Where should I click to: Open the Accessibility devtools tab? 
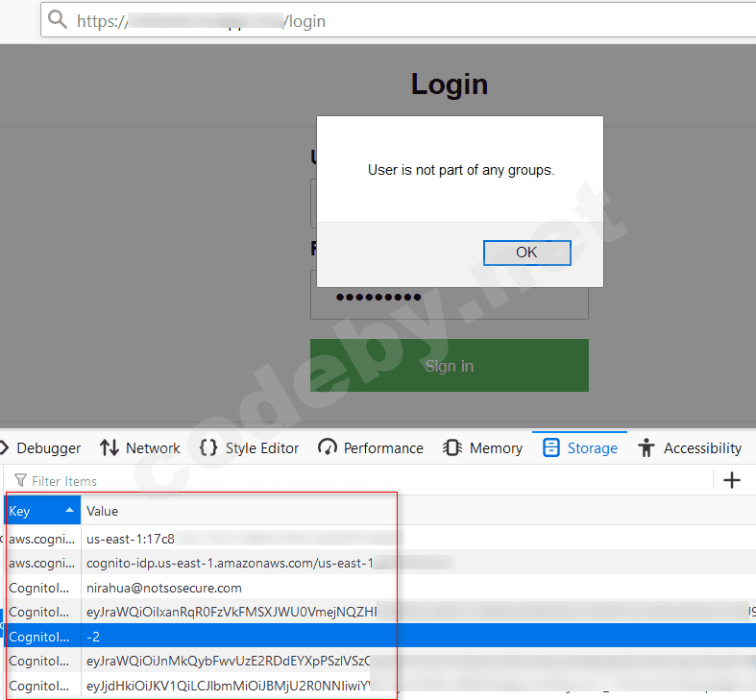(x=690, y=447)
